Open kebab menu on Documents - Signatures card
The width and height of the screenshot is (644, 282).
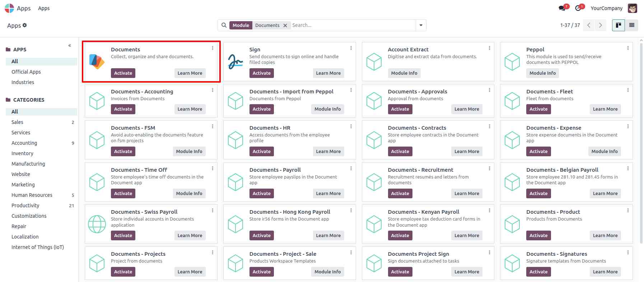[628, 253]
